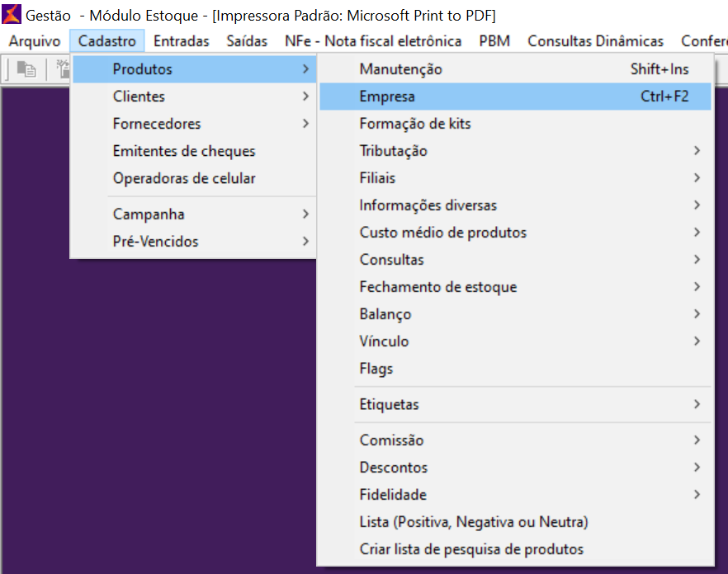Open Lista (Positiva, Negativa ou Neutra)
This screenshot has width=728, height=574.
474,522
